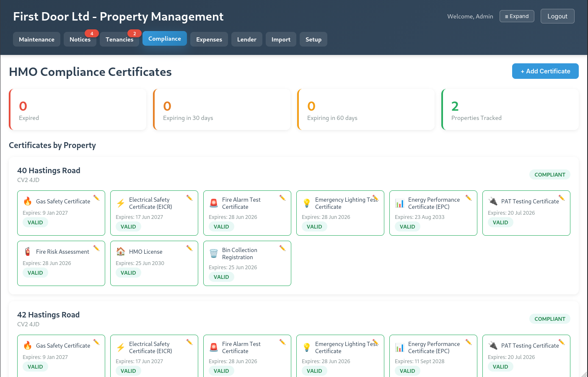The image size is (588, 377).
Task: Select the Expired certificates summary card
Action: tap(78, 109)
